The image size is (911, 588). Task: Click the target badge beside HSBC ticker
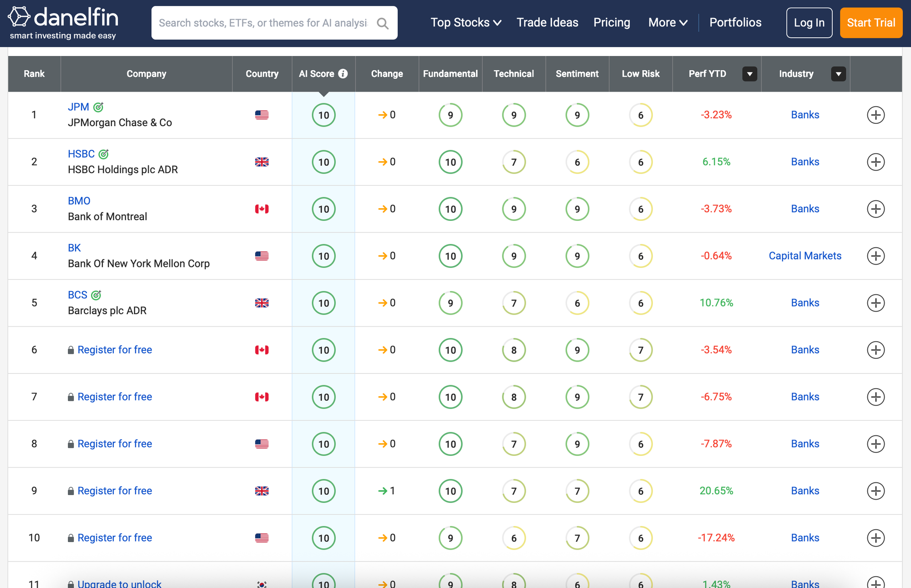pos(104,154)
